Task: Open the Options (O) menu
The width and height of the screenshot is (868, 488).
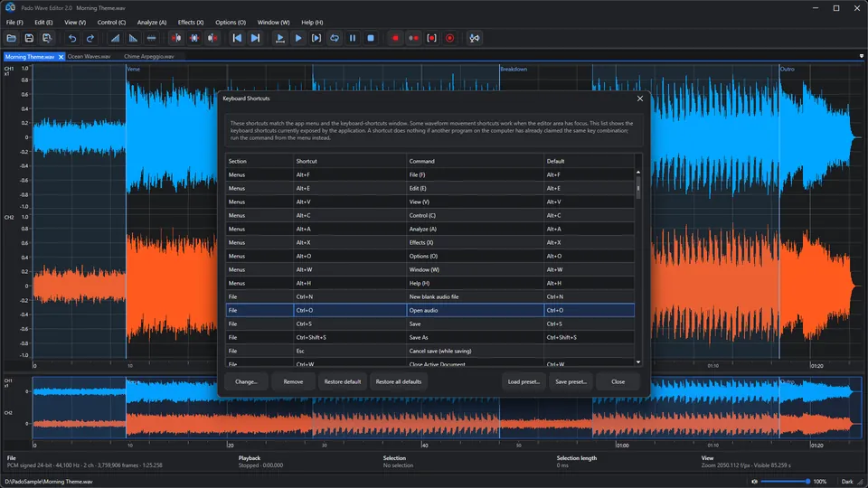Action: point(231,22)
